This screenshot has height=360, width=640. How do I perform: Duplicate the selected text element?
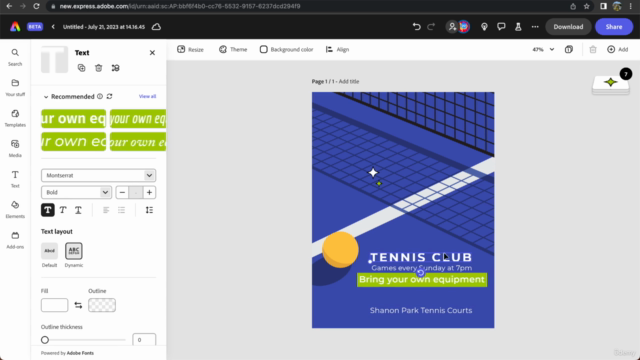(81, 68)
